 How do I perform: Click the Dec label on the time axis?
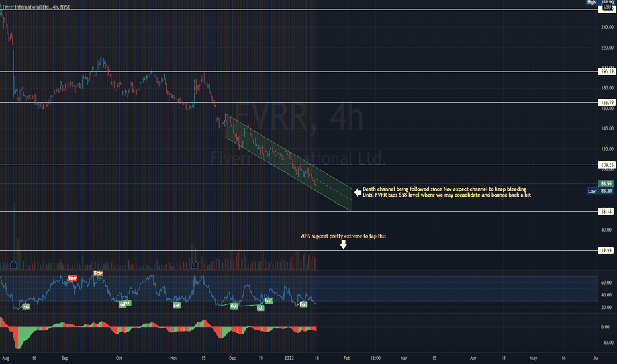coord(232,358)
